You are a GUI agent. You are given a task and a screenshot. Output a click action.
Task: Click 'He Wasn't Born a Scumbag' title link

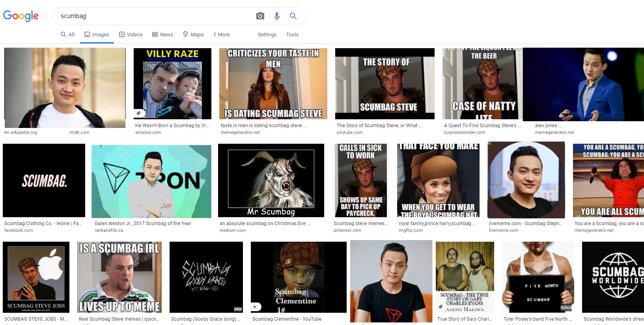pos(172,126)
